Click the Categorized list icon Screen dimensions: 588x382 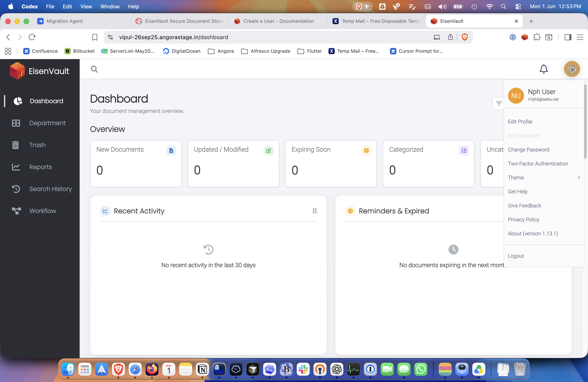point(464,150)
